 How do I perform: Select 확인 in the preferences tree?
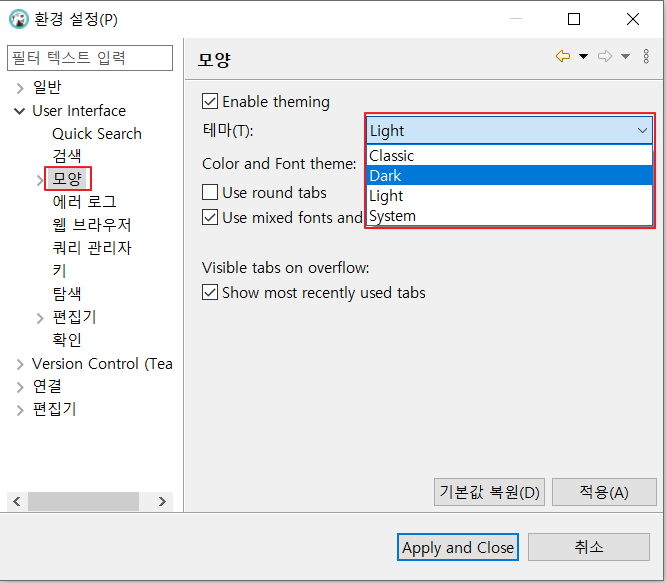67,340
